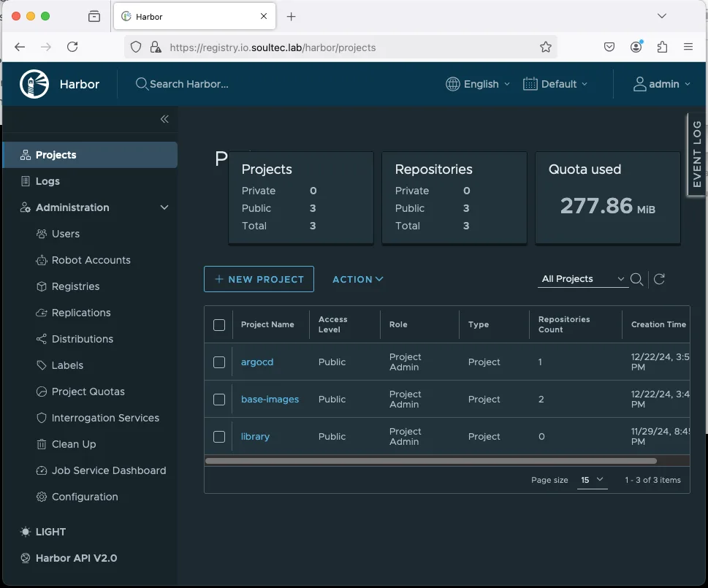The image size is (708, 588).
Task: Click the globe language icon
Action: click(452, 84)
